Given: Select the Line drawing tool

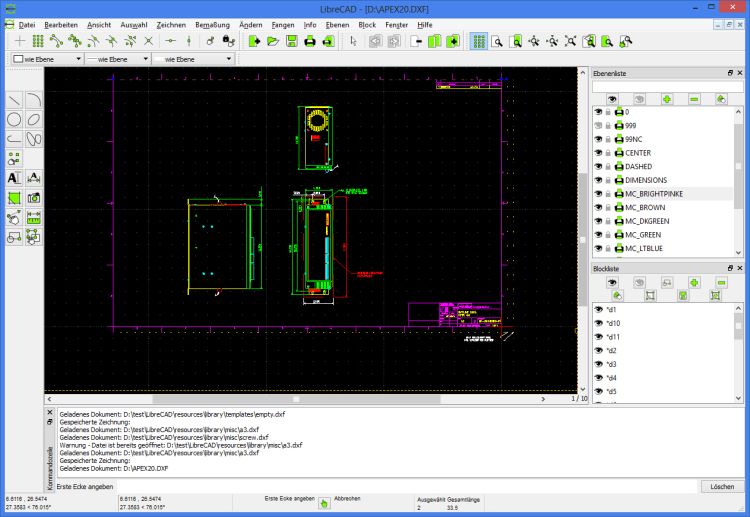Looking at the screenshot, I should (x=15, y=99).
